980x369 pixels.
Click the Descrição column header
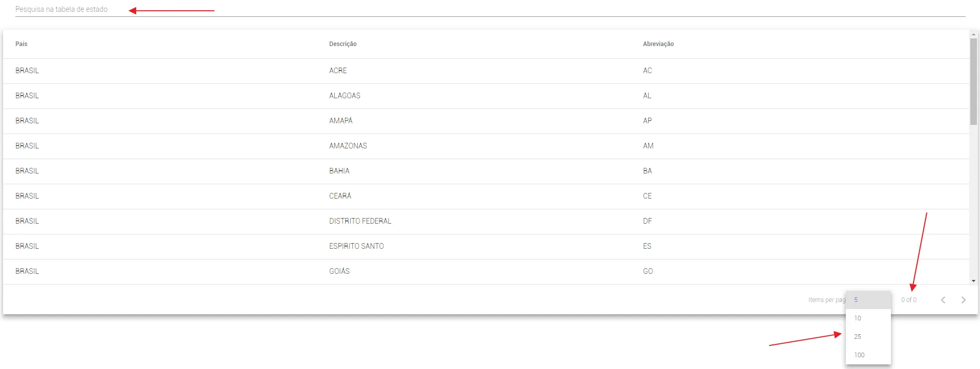(343, 44)
